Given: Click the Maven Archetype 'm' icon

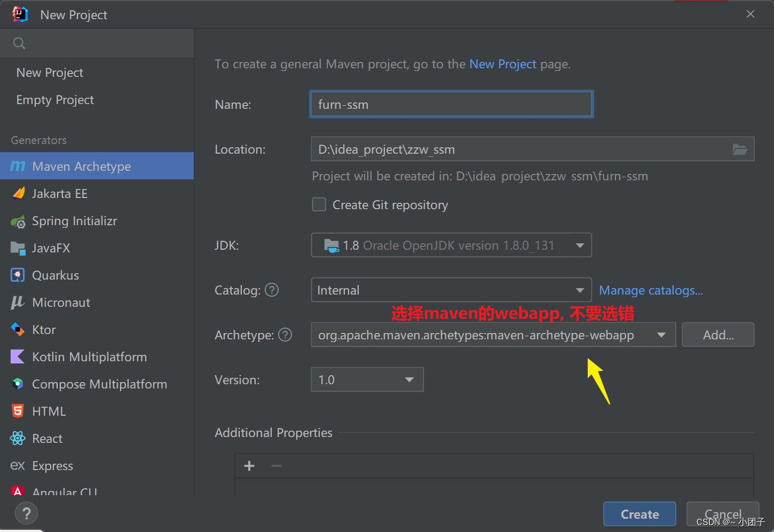Looking at the screenshot, I should click(18, 166).
